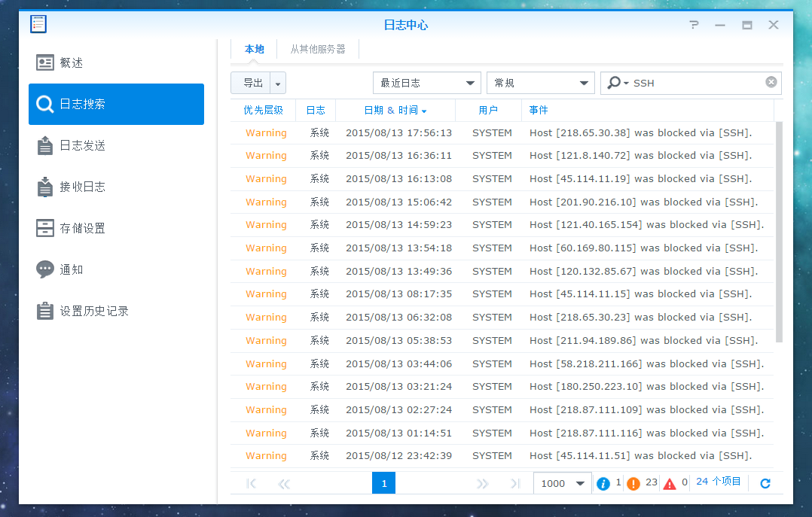
Task: Select the 本地 tab
Action: coord(255,49)
